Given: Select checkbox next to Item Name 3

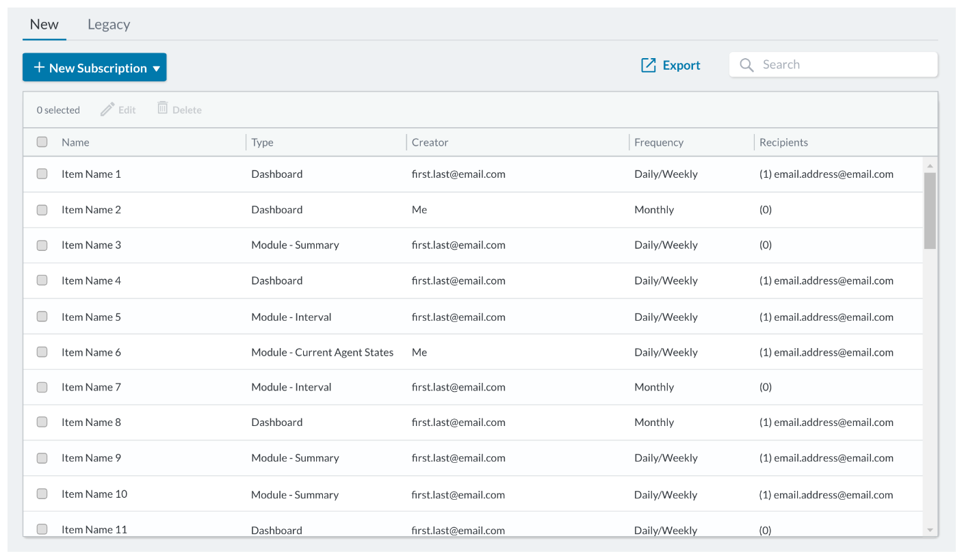Looking at the screenshot, I should 42,245.
